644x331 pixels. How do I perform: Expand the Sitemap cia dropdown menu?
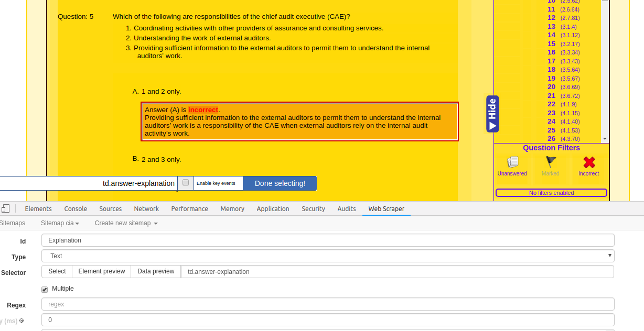tap(60, 223)
